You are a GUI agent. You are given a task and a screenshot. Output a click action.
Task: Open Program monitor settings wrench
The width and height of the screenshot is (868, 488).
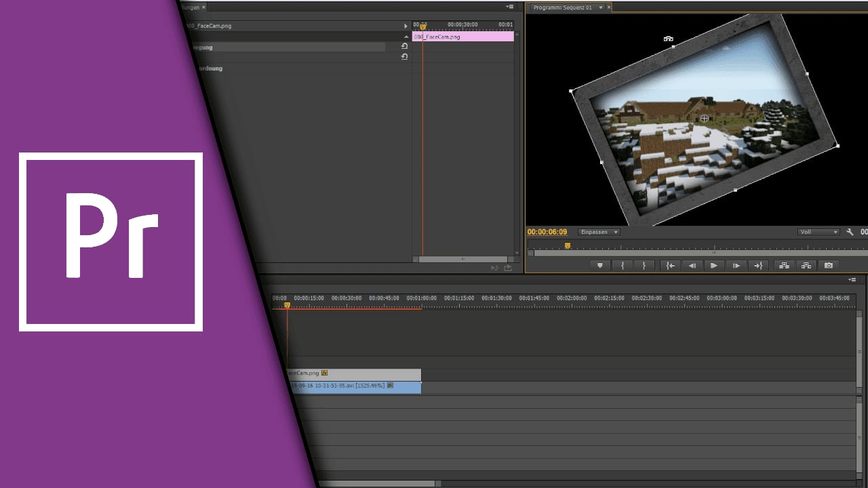pyautogui.click(x=850, y=232)
